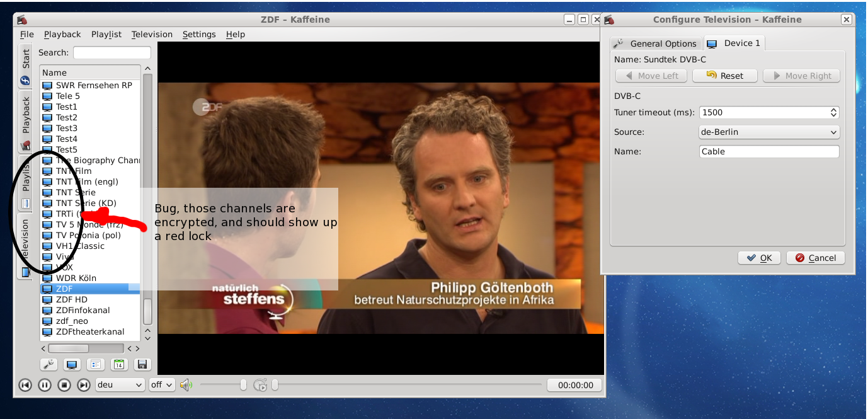This screenshot has height=419, width=868.
Task: Open the Television menu
Action: (152, 34)
